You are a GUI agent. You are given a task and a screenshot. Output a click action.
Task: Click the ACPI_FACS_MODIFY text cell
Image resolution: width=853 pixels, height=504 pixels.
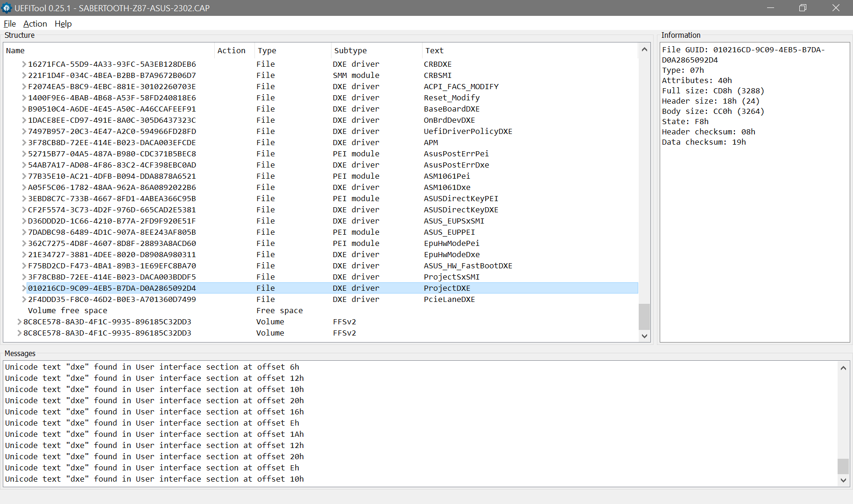[461, 86]
